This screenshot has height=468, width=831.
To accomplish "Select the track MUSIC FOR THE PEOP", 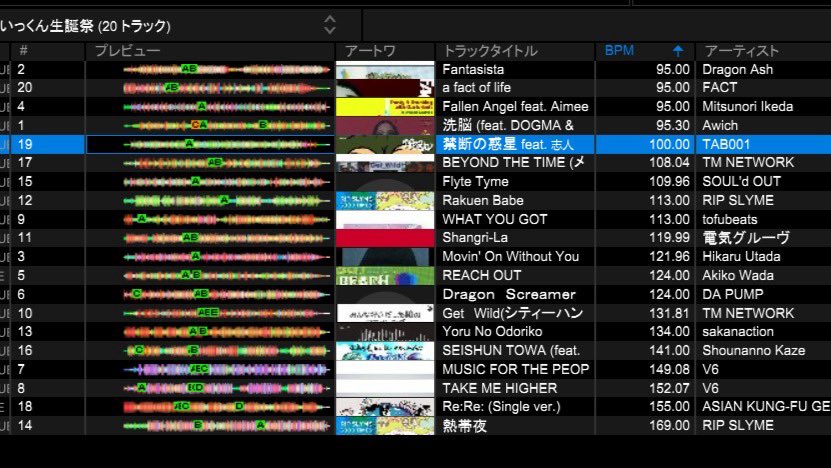I will 516,369.
